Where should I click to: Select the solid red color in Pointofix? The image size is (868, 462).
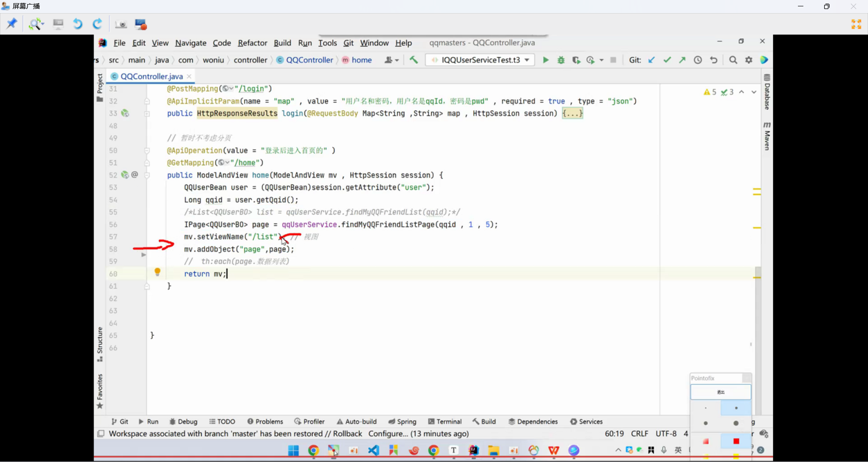pos(736,441)
